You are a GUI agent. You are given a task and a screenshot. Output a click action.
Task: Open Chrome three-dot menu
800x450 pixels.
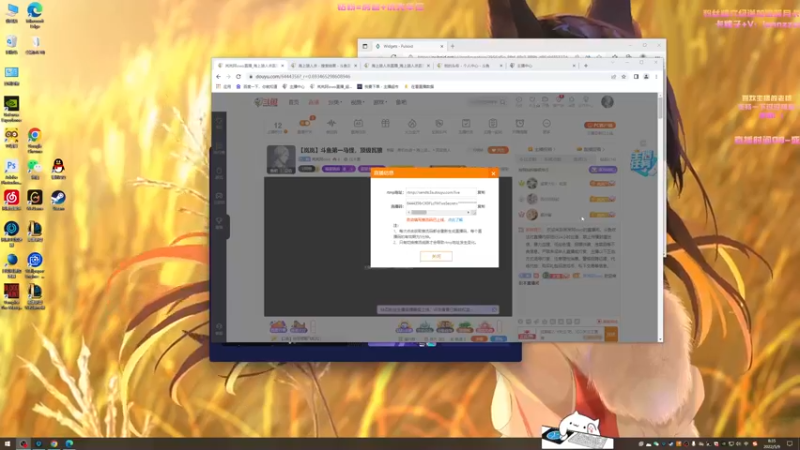656,77
